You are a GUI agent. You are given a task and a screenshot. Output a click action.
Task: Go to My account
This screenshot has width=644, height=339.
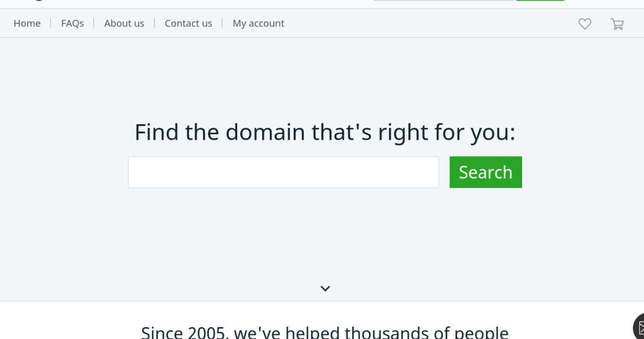(x=258, y=23)
